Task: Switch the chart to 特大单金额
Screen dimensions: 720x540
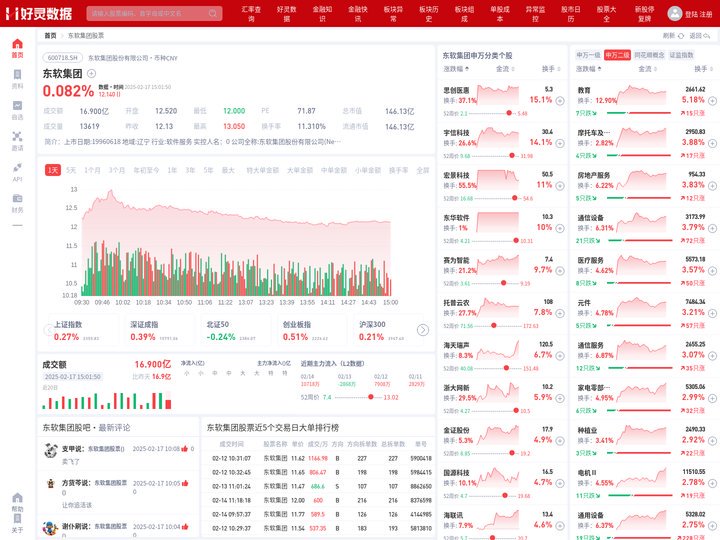Action: point(263,170)
